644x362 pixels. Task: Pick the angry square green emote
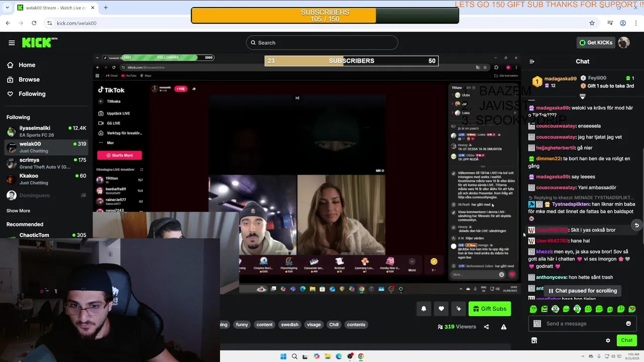click(x=544, y=309)
